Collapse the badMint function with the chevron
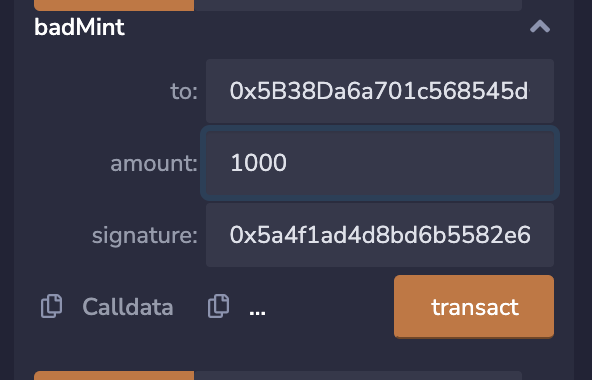The image size is (592, 380). point(540,27)
